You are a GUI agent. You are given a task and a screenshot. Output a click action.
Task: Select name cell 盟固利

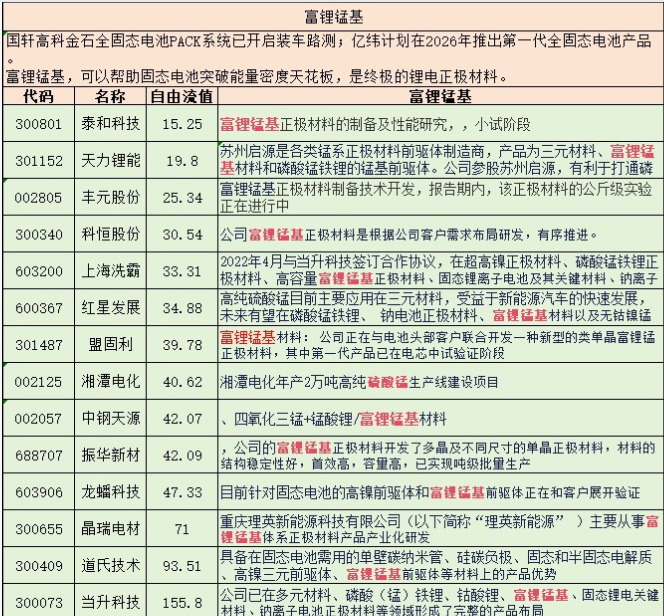tap(110, 345)
